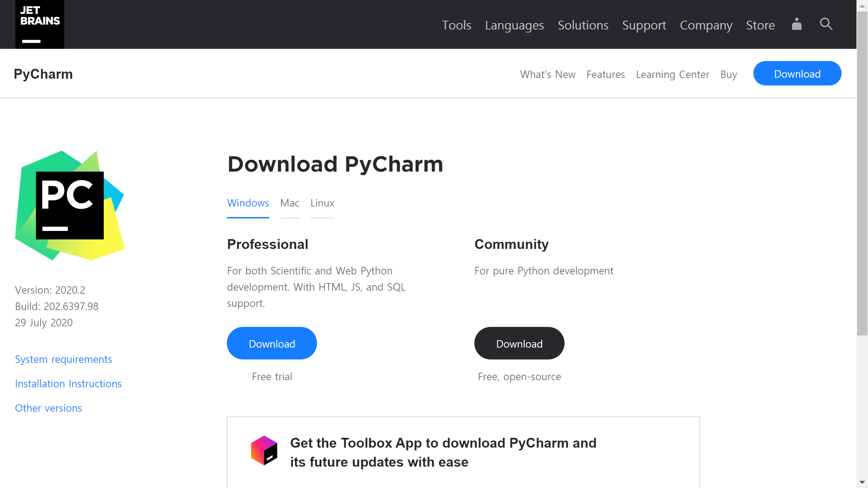Viewport: 868px width, 488px height.
Task: Click the vertical scrollbar thumb
Action: (x=862, y=173)
